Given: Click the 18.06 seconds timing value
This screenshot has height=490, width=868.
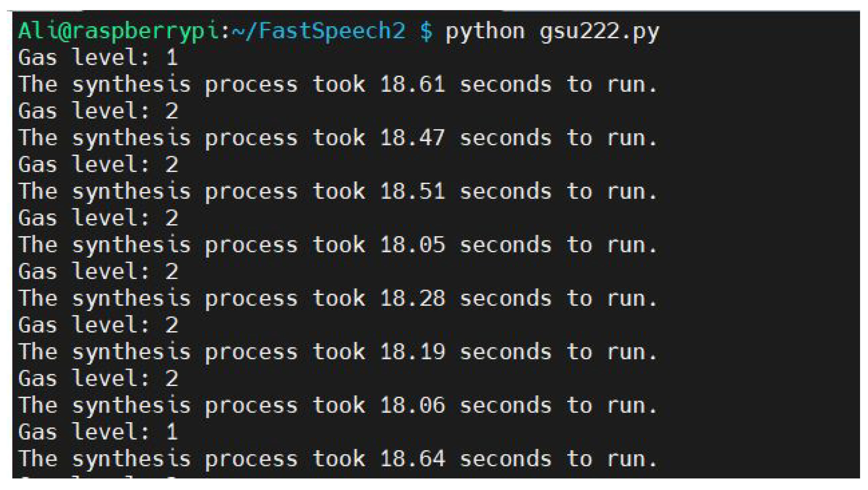Looking at the screenshot, I should [412, 405].
